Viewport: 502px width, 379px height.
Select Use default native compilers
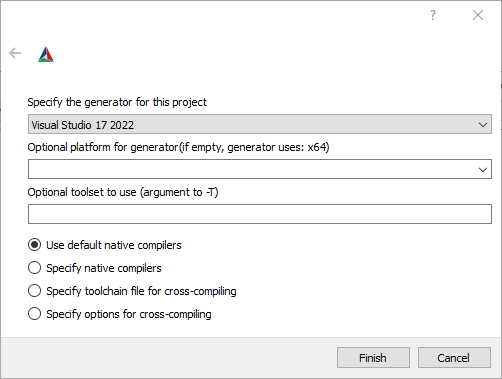coord(105,245)
